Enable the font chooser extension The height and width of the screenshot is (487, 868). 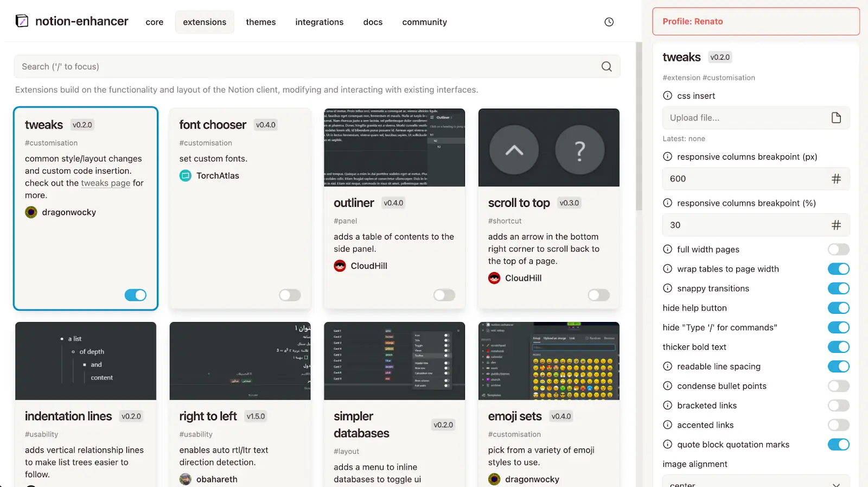pyautogui.click(x=290, y=295)
